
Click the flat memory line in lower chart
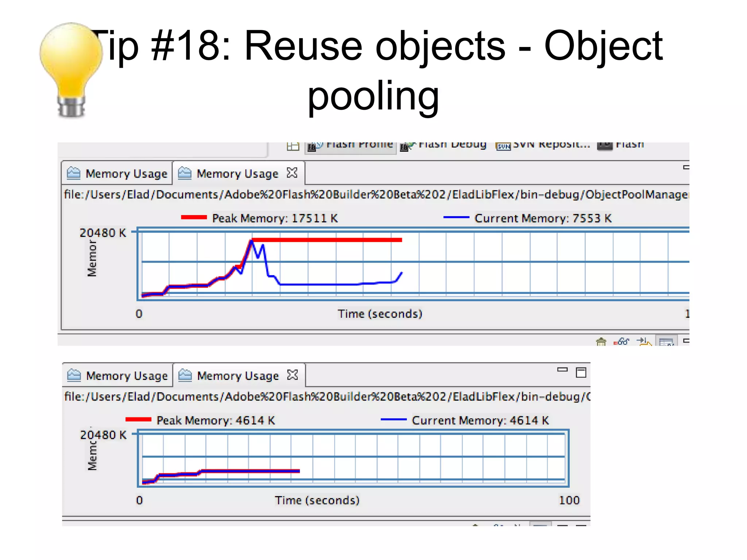pyautogui.click(x=250, y=471)
